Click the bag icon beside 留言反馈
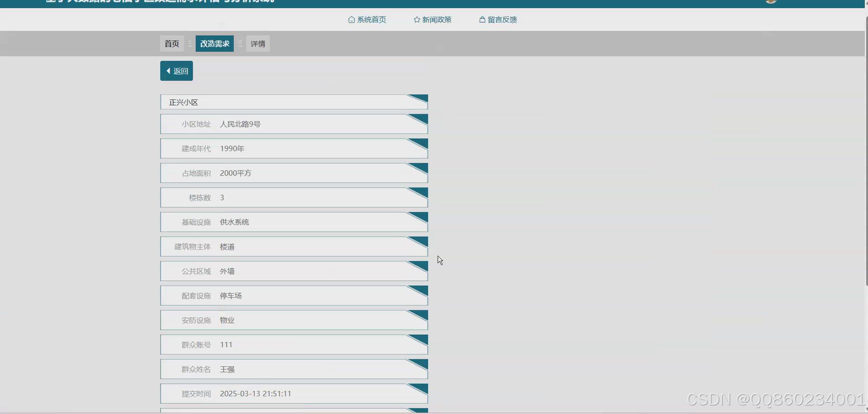Viewport: 868px width, 414px height. point(482,20)
